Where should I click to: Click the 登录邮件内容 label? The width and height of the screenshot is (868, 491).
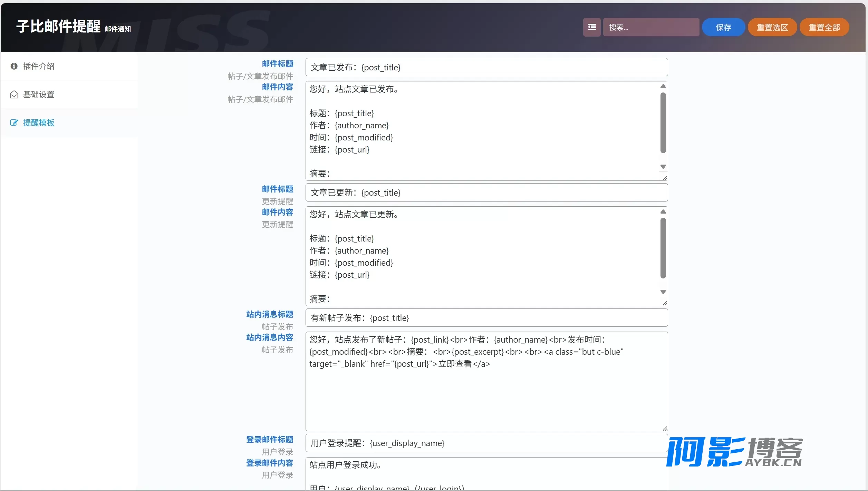click(270, 463)
